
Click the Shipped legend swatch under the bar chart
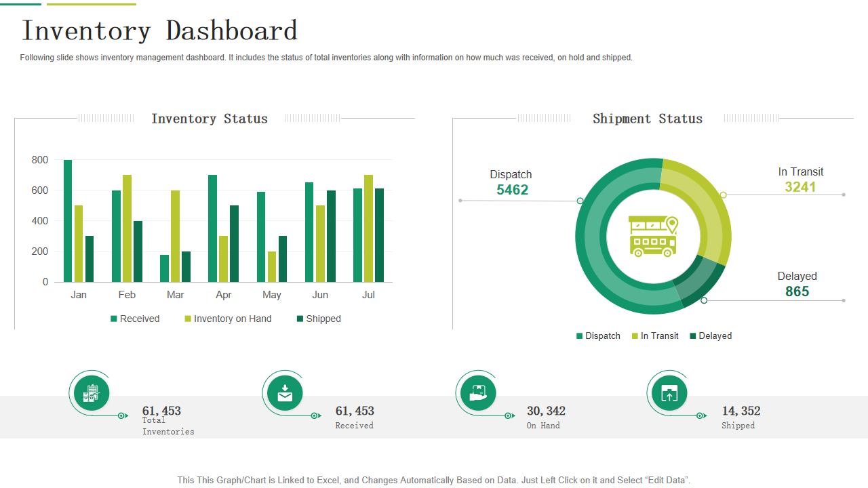tap(300, 319)
